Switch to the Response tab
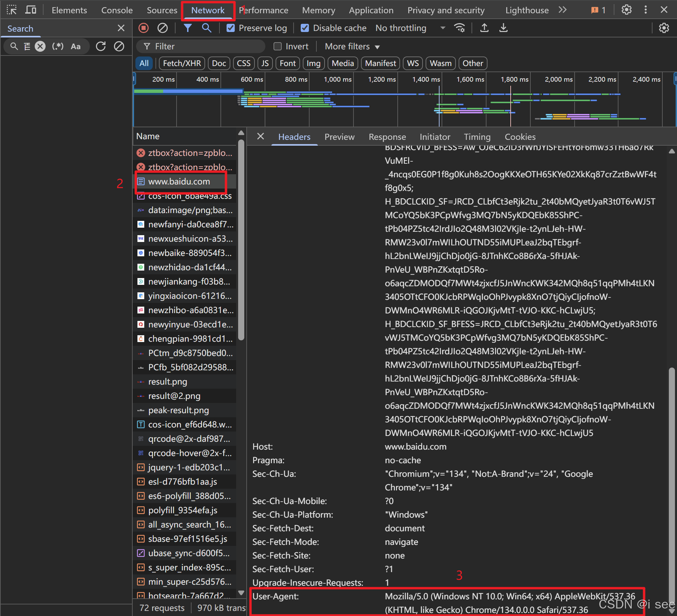677x616 pixels. (x=387, y=137)
